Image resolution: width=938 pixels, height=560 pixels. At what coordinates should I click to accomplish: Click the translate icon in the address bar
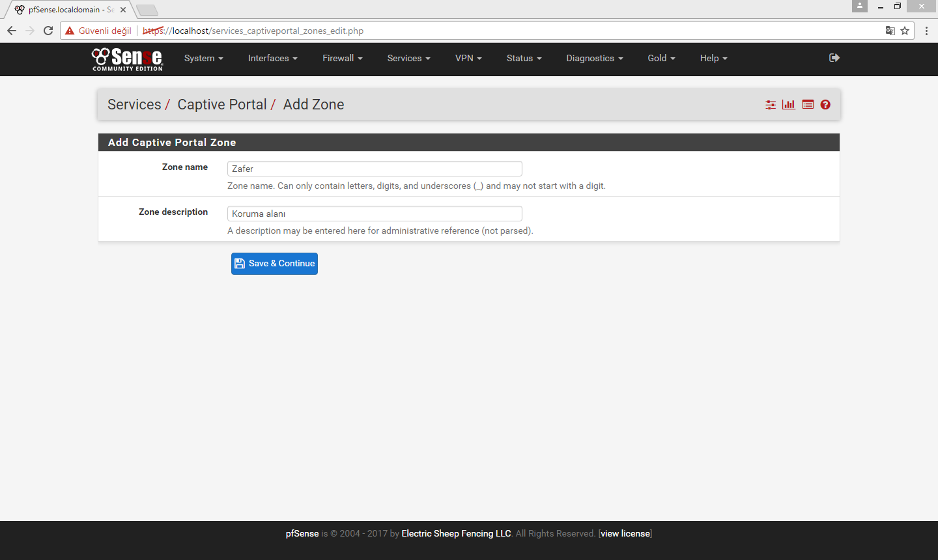tap(890, 31)
